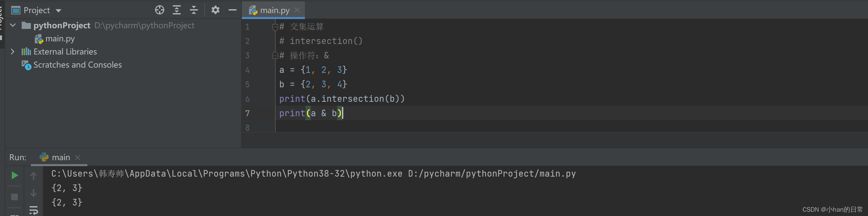868x216 pixels.
Task: Place cursor on line 'a = {1, 2, 3}'
Action: [313, 70]
